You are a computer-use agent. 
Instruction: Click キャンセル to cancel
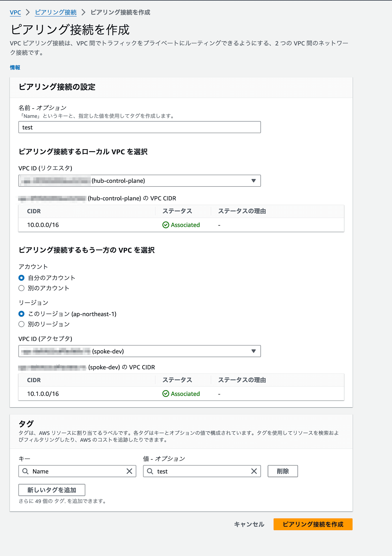click(x=249, y=524)
